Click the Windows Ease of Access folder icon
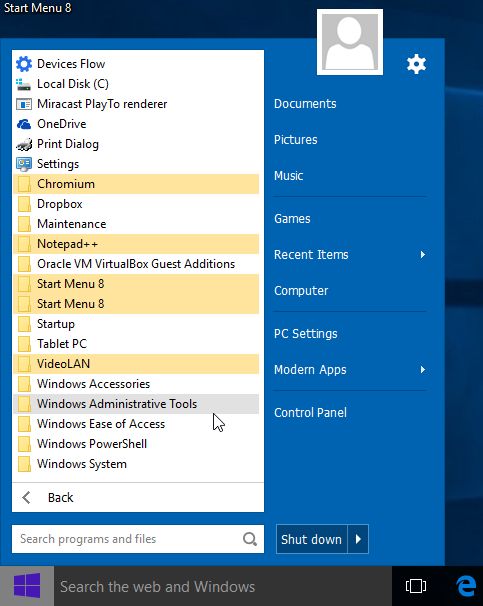The image size is (483, 606). click(x=24, y=424)
